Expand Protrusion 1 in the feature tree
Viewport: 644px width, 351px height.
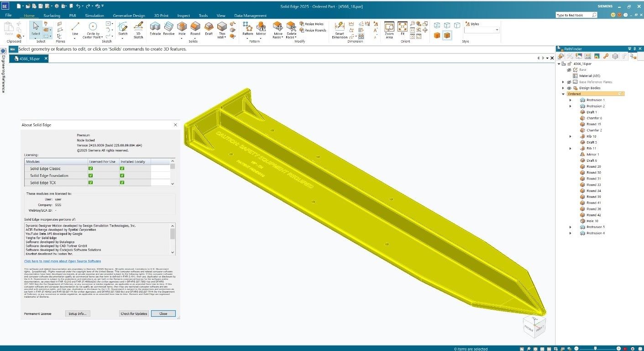[x=571, y=100]
